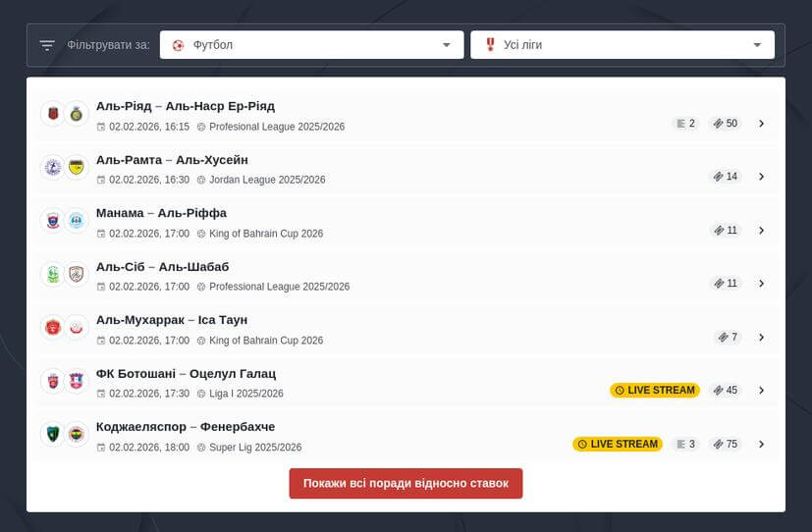
Task: Click LIVE STREAM badge for ФК Ботошані match
Action: (655, 391)
